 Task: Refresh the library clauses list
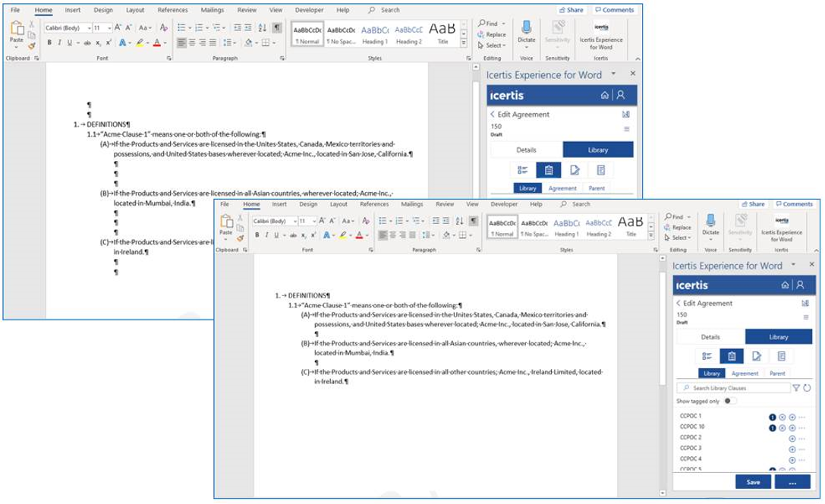coord(807,388)
